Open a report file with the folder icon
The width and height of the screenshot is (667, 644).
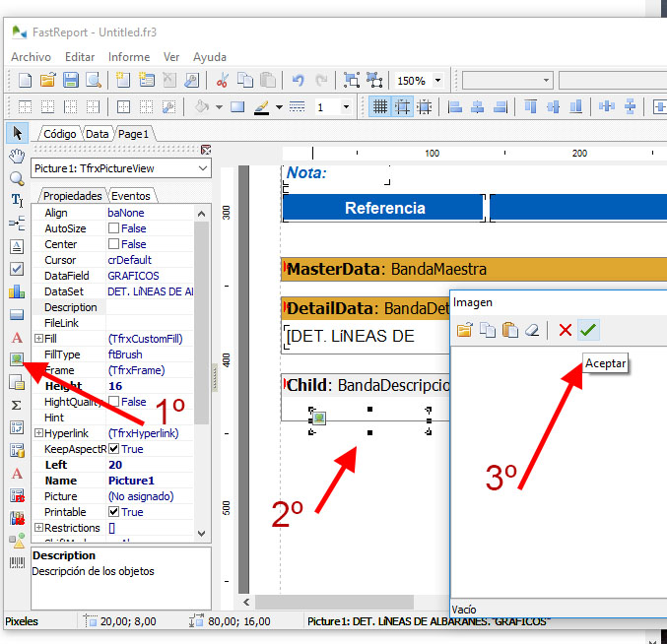click(x=48, y=80)
